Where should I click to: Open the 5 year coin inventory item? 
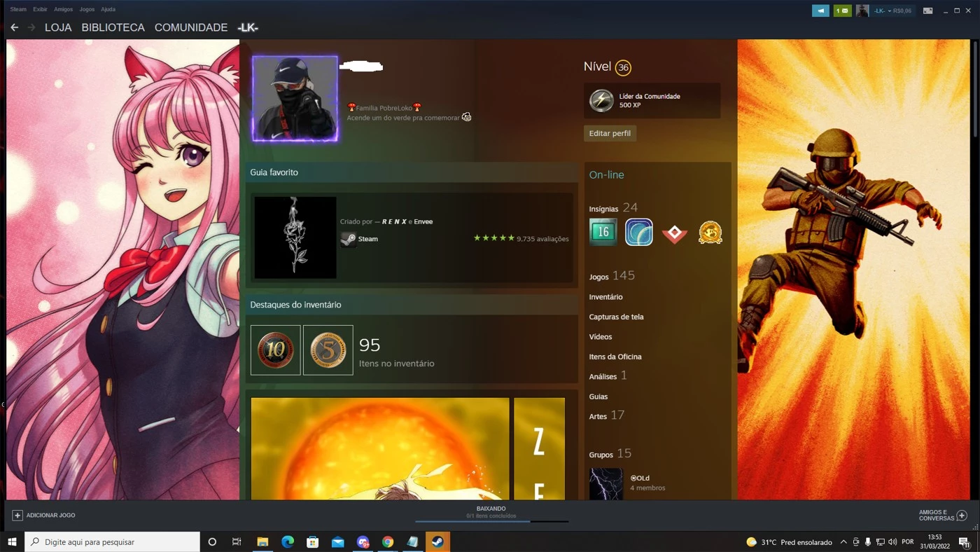pyautogui.click(x=328, y=350)
